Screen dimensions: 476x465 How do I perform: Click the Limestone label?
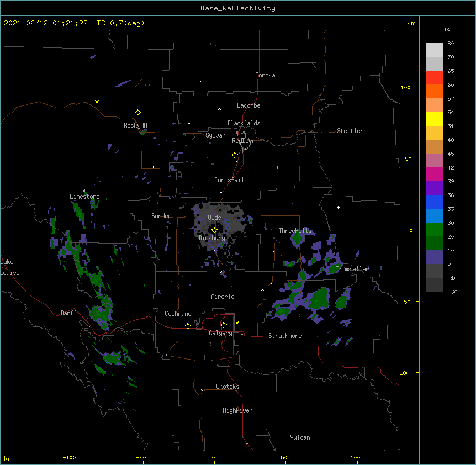point(84,197)
